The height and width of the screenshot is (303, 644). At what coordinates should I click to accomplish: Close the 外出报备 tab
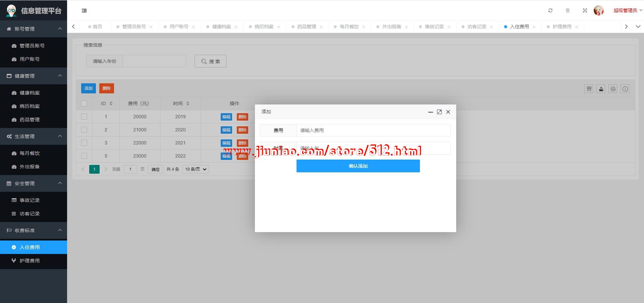tap(406, 27)
